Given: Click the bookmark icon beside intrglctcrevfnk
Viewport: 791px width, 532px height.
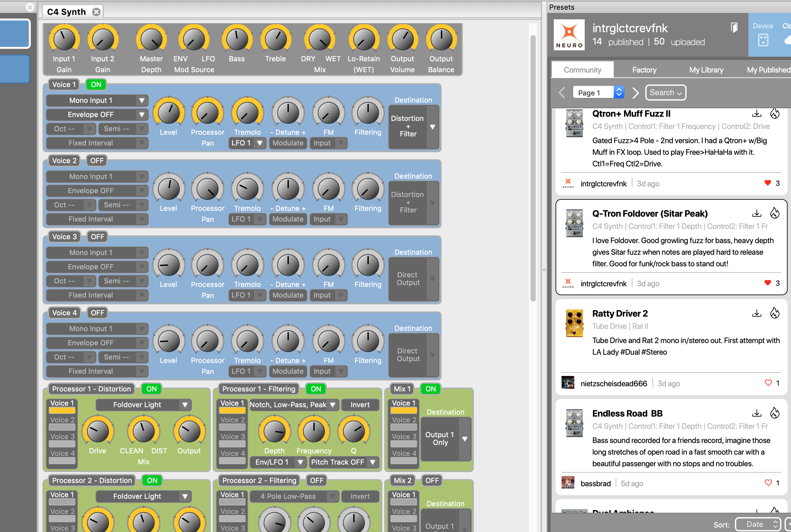Looking at the screenshot, I should pyautogui.click(x=734, y=27).
